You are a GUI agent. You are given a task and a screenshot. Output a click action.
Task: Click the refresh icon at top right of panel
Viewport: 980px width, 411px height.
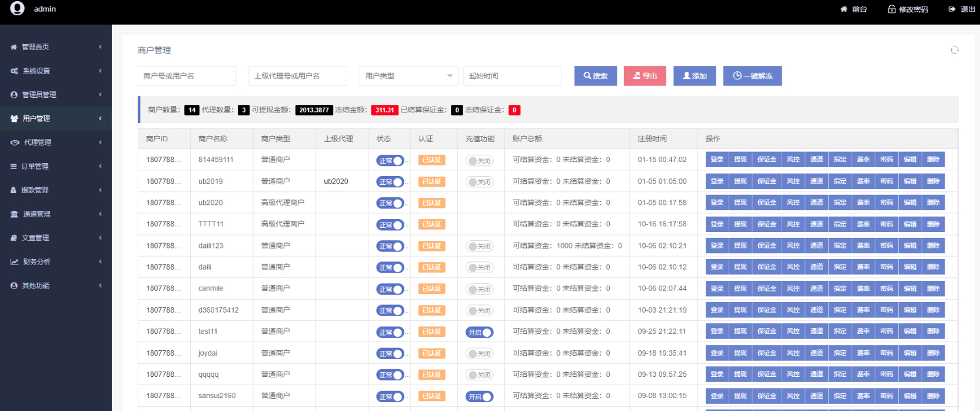(x=955, y=50)
